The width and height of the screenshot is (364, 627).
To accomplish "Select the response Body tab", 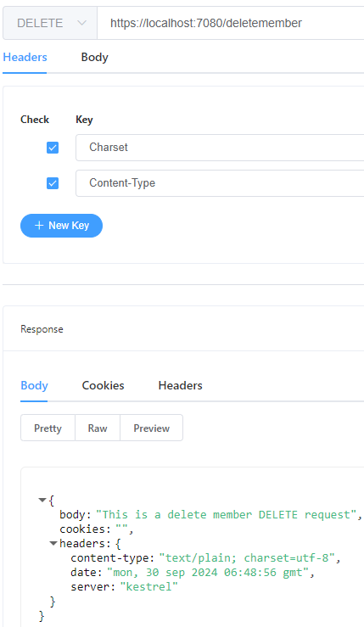I will point(34,386).
